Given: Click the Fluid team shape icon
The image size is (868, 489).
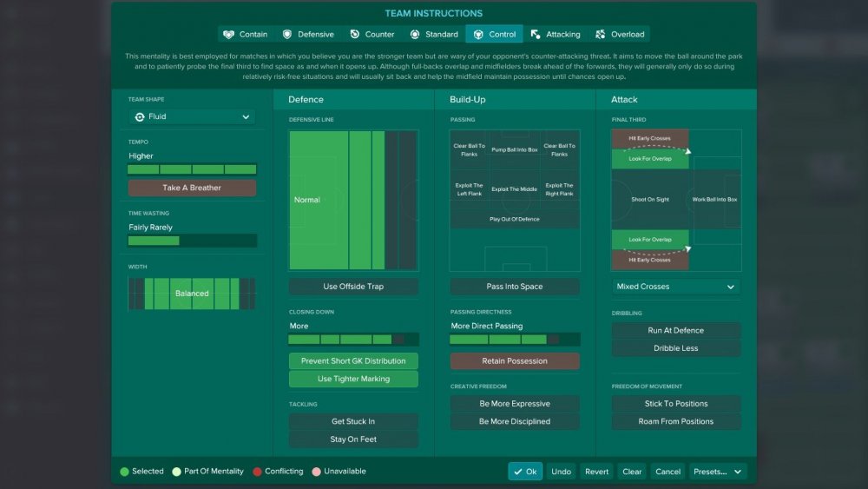Looking at the screenshot, I should (140, 117).
